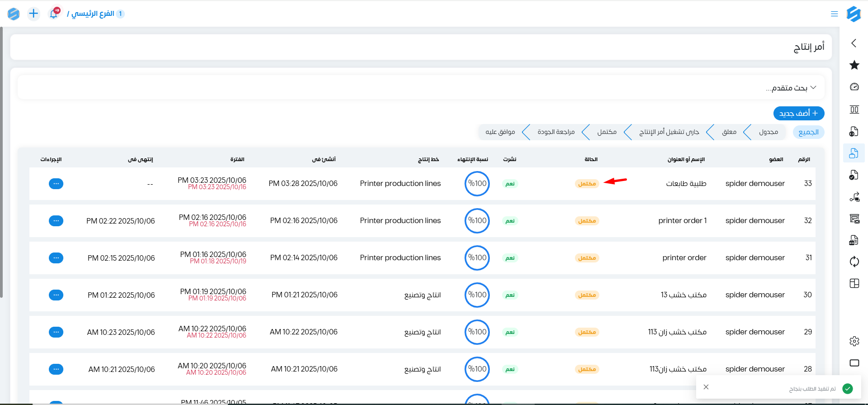The image size is (868, 405).
Task: Click the 100% progress circle of order 32
Action: [477, 221]
